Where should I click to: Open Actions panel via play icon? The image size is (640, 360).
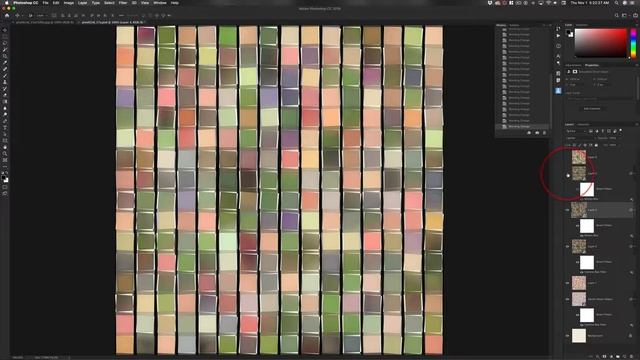tap(558, 36)
